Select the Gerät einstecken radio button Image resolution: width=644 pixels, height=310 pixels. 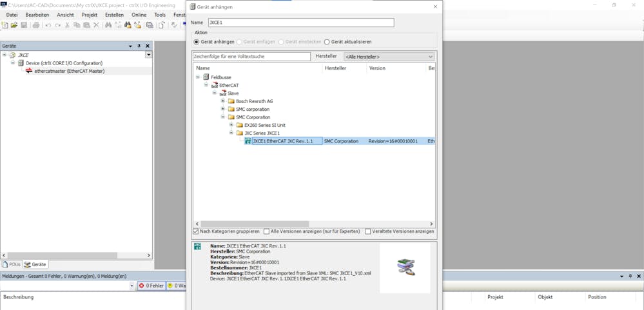(281, 42)
